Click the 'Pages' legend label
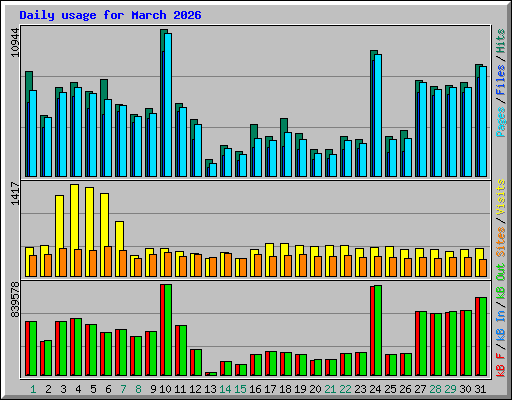 point(500,122)
